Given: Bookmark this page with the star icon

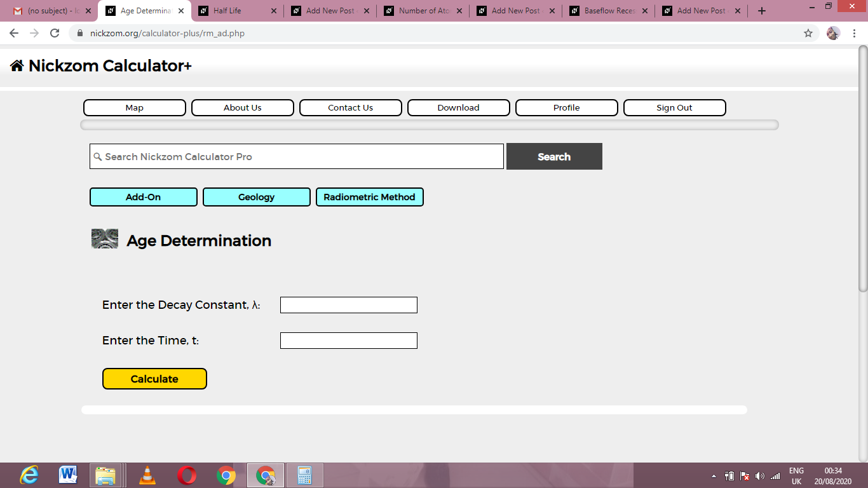Looking at the screenshot, I should point(808,33).
